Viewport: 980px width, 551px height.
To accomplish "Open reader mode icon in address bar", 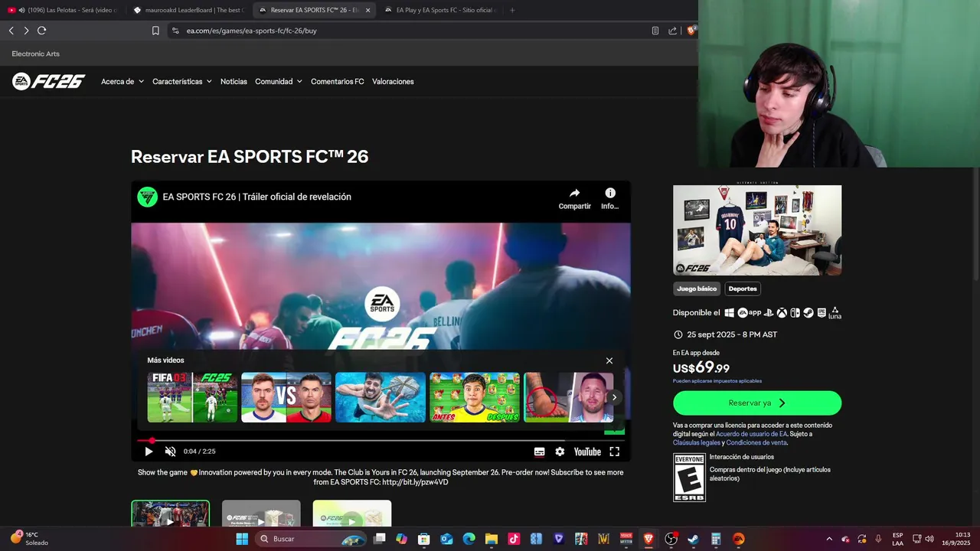I will pyautogui.click(x=655, y=31).
